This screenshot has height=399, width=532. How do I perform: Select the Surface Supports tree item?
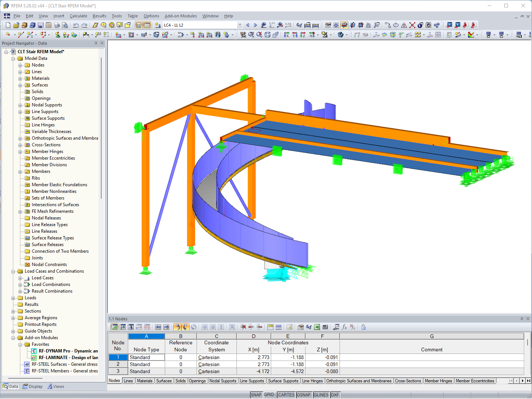click(48, 118)
